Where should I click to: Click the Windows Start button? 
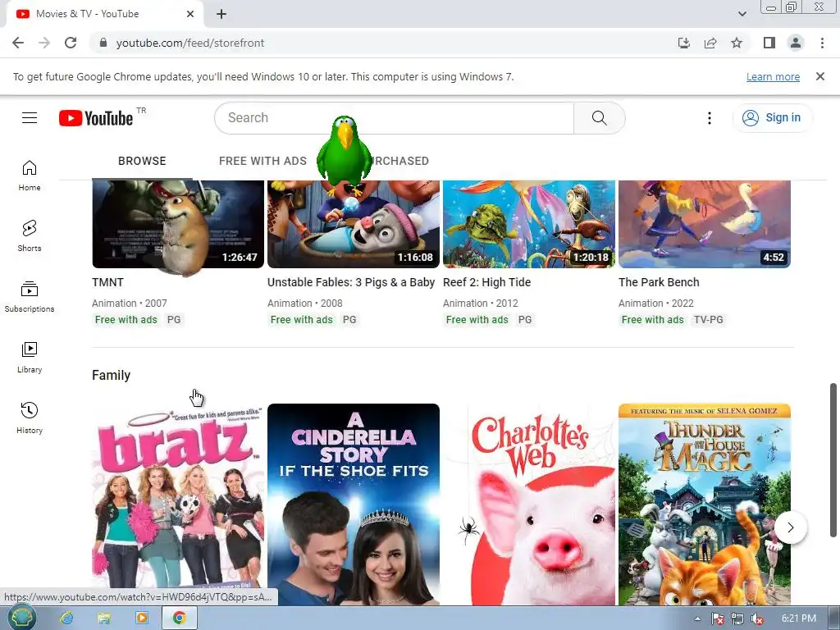(21, 619)
